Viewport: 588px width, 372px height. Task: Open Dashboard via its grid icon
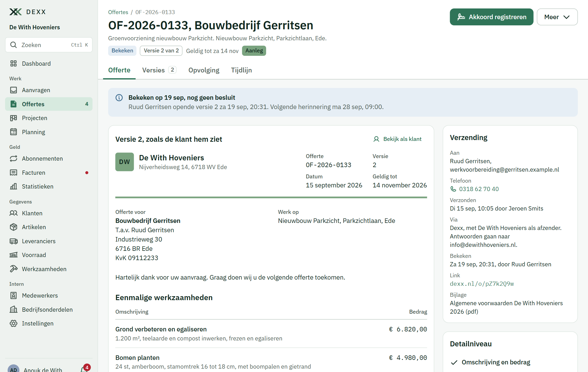(x=13, y=63)
